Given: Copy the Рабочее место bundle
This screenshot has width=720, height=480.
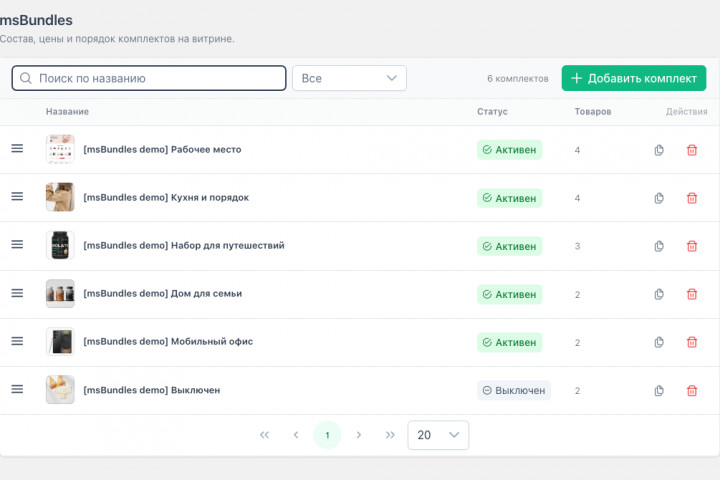Looking at the screenshot, I should coord(659,150).
